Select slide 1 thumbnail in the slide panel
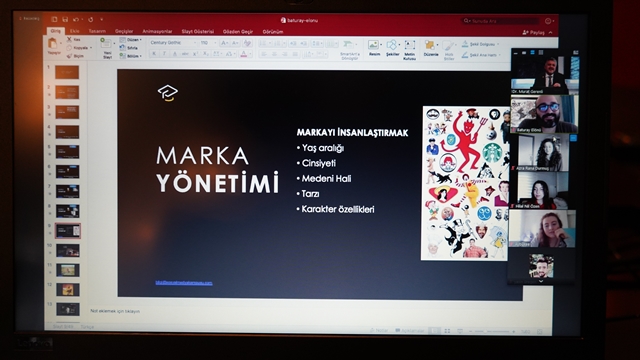Screen dimensions: 640x360 click(67, 73)
